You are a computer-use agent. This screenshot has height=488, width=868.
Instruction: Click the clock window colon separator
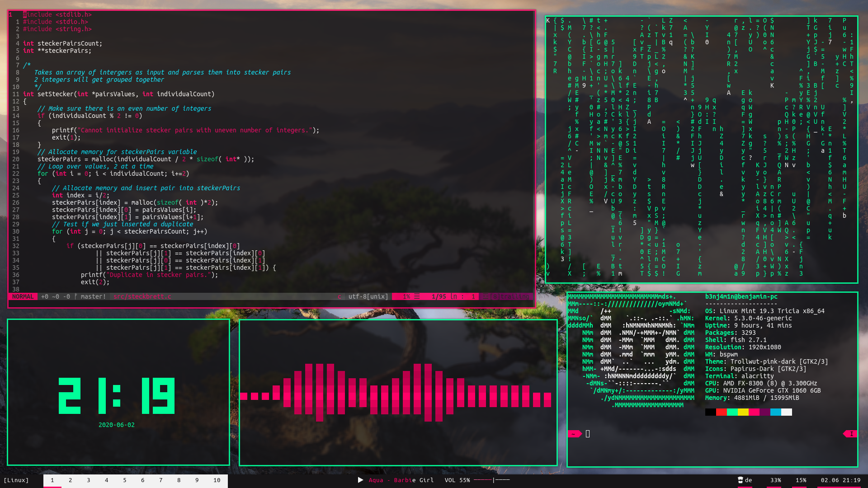[117, 395]
